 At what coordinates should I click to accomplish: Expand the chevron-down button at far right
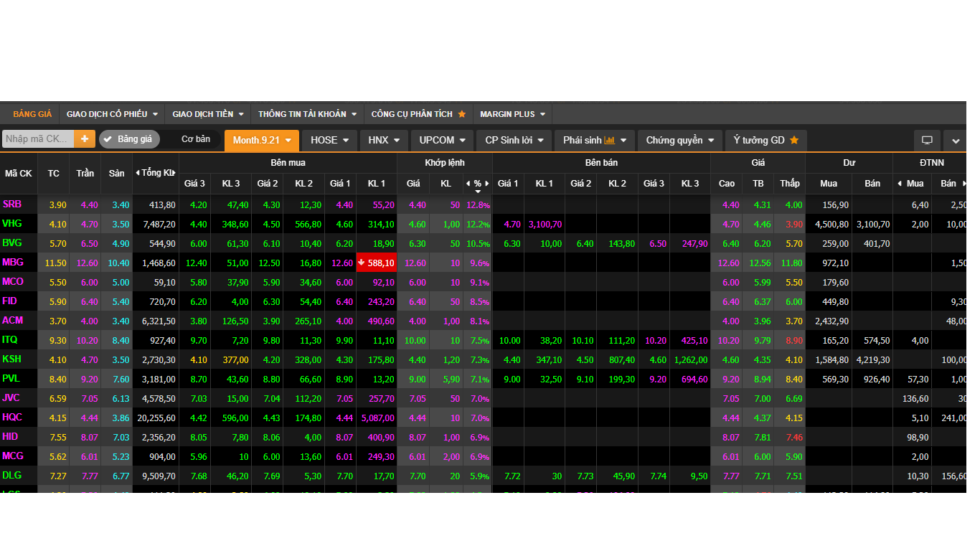956,141
